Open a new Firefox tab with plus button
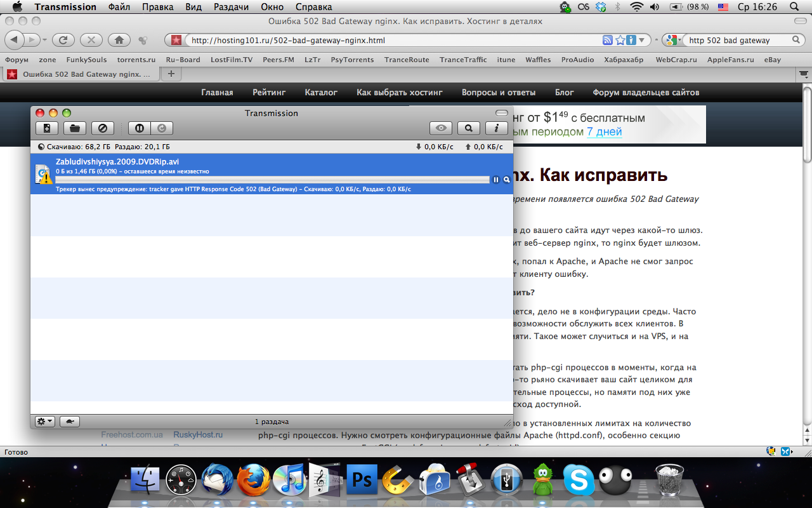 pyautogui.click(x=171, y=74)
